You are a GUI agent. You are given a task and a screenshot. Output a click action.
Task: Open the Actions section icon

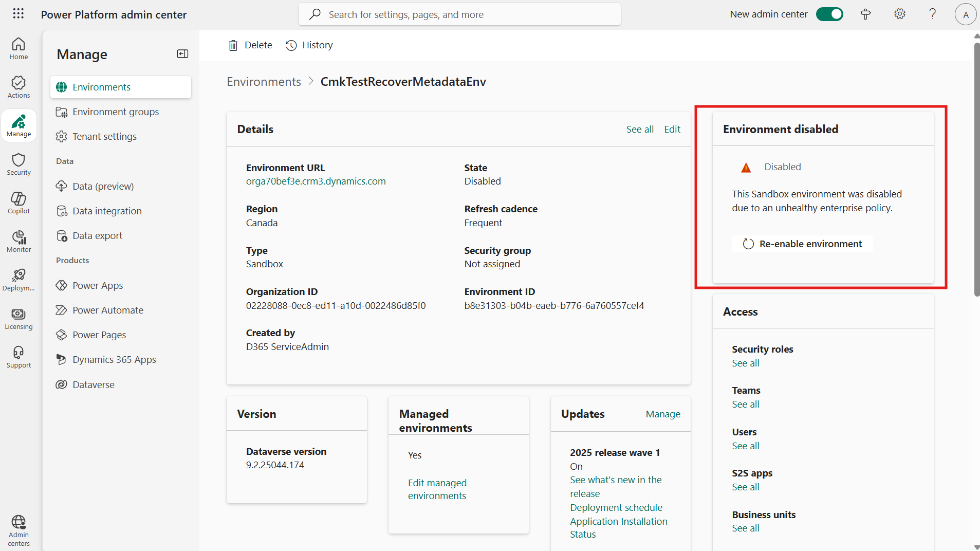click(x=19, y=87)
